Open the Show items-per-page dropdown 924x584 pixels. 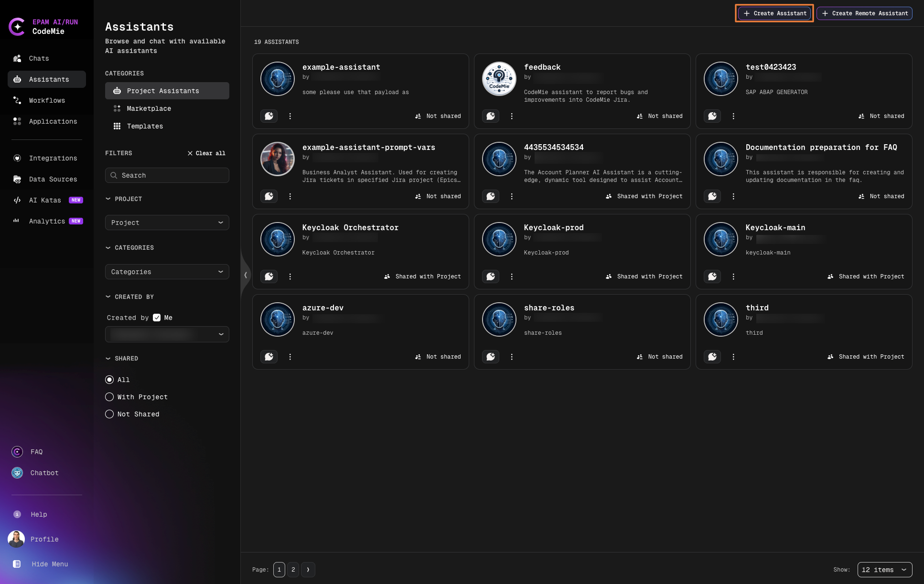pos(883,570)
